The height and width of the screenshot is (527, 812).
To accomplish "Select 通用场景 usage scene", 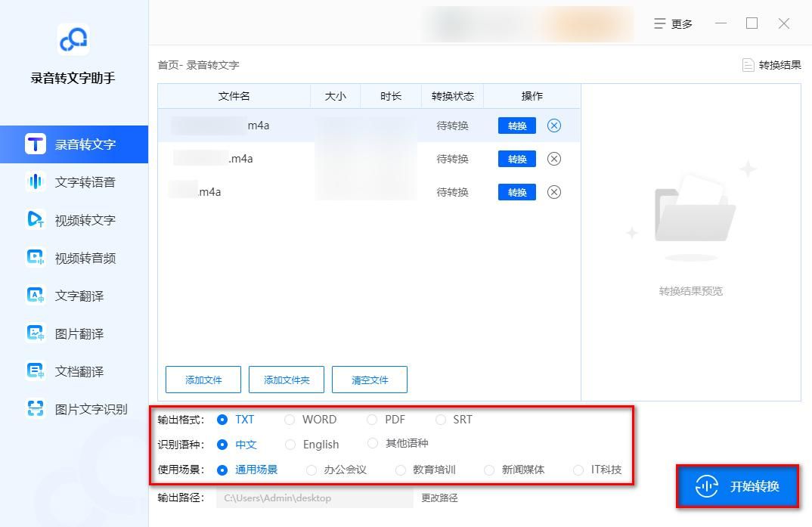I will 247,470.
